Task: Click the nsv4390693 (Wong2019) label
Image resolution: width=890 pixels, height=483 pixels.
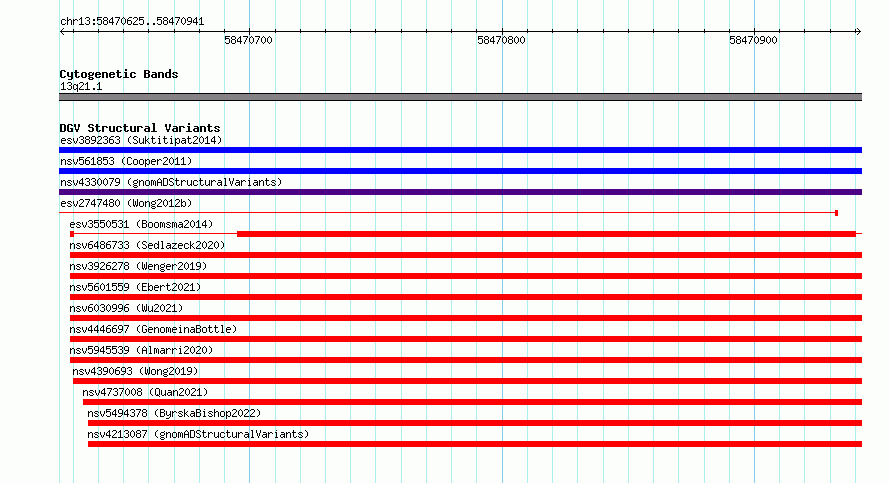Action: tap(135, 371)
